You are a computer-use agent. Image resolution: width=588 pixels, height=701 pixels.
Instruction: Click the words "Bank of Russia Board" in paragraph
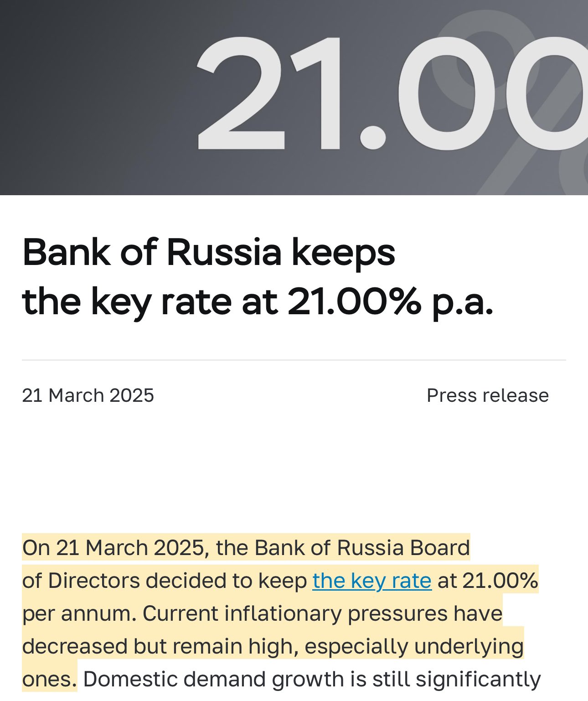362,548
